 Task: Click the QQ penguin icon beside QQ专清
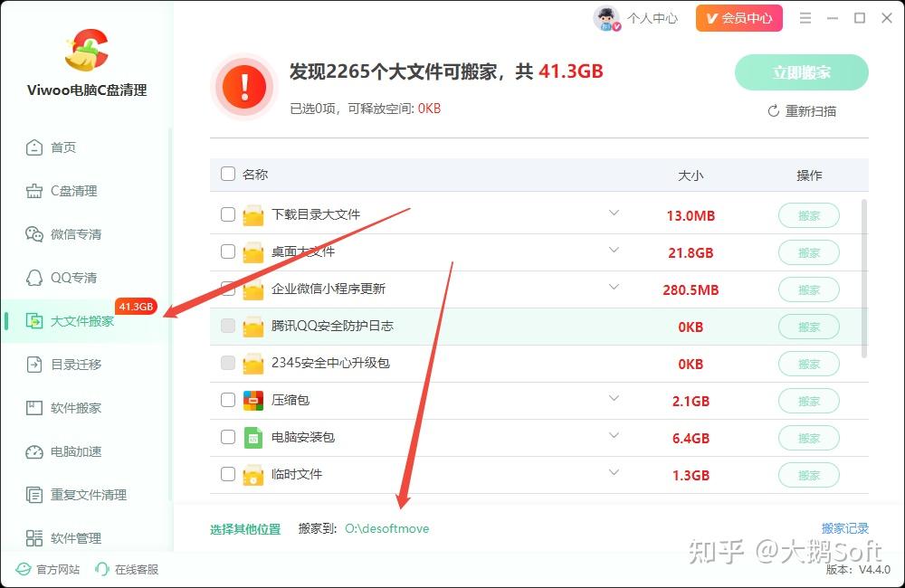coord(34,278)
